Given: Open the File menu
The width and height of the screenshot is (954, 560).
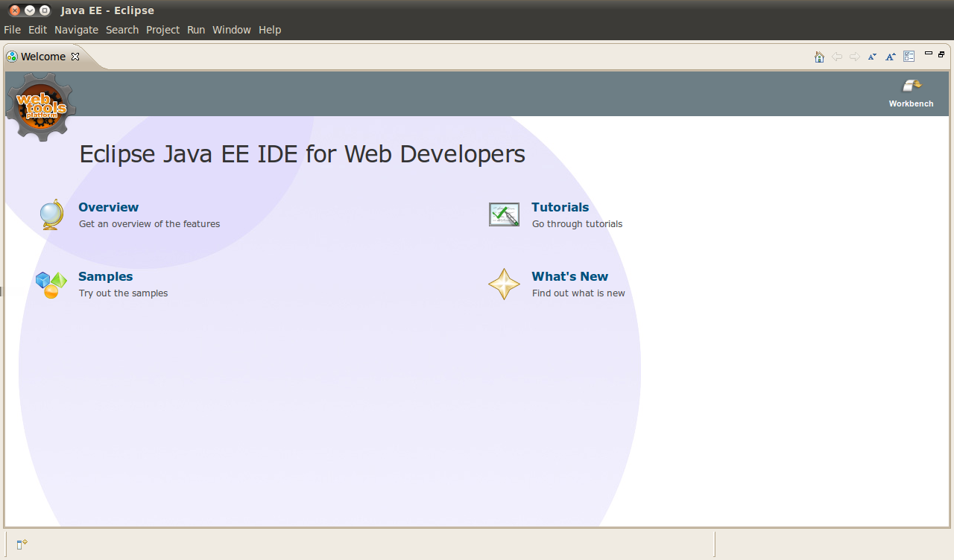Looking at the screenshot, I should [x=12, y=30].
